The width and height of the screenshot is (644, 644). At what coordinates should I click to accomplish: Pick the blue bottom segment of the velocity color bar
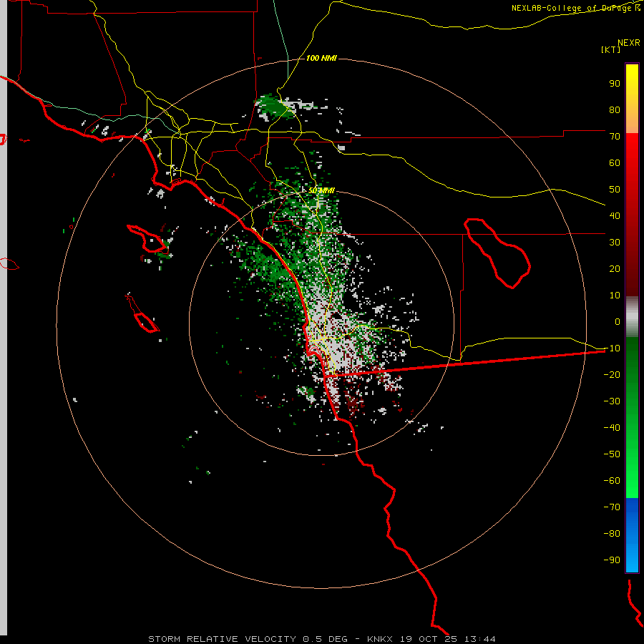(x=632, y=535)
